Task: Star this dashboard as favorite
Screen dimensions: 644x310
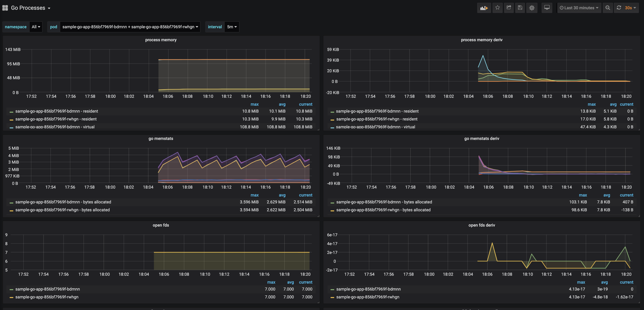Action: click(x=498, y=8)
